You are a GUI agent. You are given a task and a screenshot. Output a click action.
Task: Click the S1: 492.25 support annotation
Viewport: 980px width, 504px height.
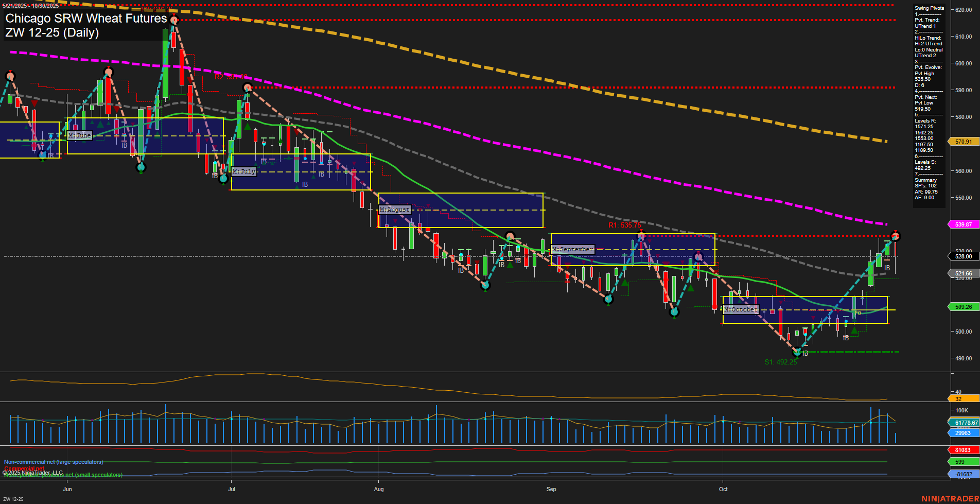tap(780, 361)
